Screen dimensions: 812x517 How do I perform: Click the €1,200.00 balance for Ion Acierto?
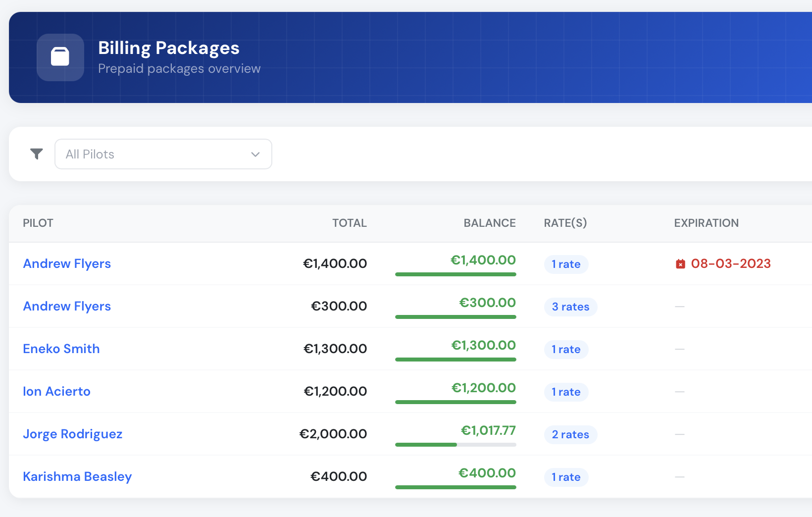[x=484, y=388]
